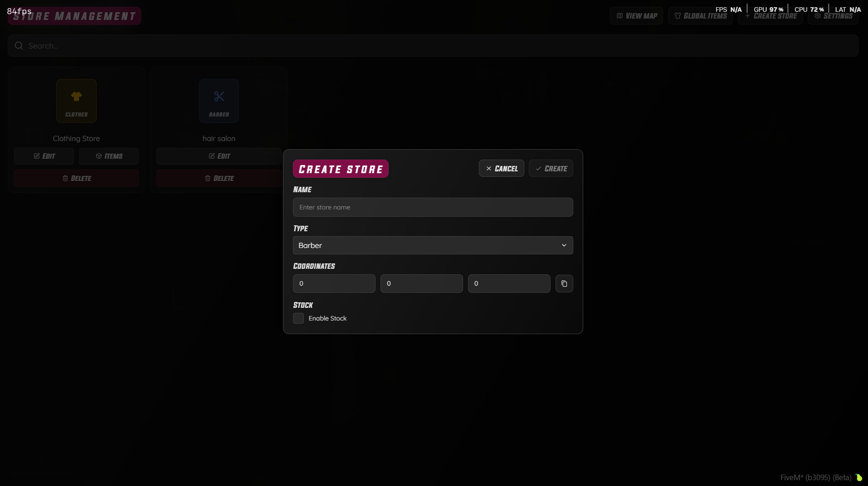
Task: Click the CPU 72% readout
Action: tap(809, 10)
